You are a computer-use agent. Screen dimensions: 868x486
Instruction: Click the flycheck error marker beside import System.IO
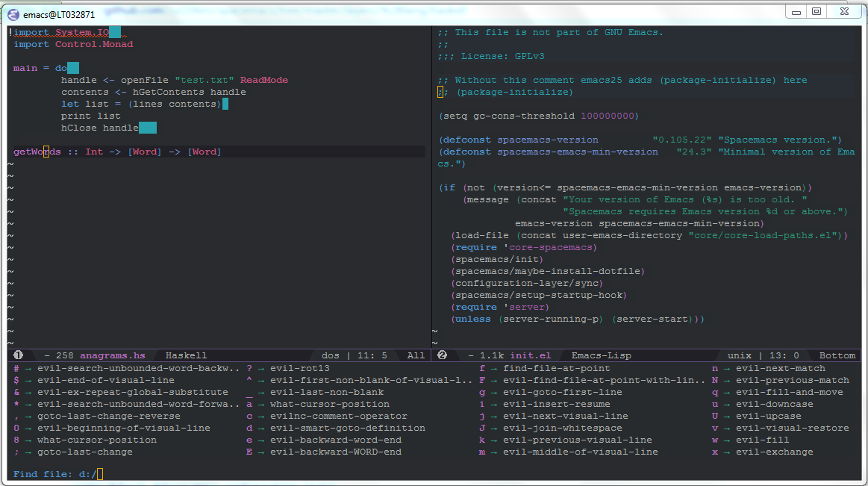tap(10, 32)
